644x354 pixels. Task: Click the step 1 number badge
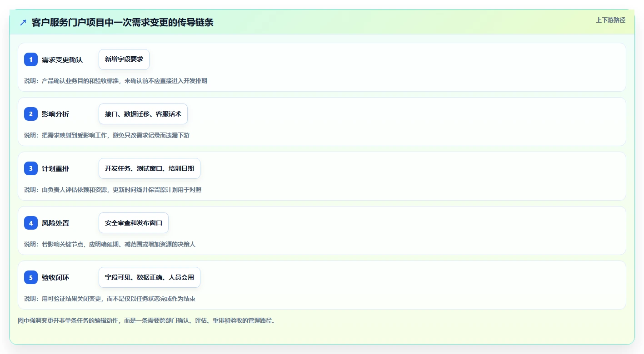(x=31, y=59)
